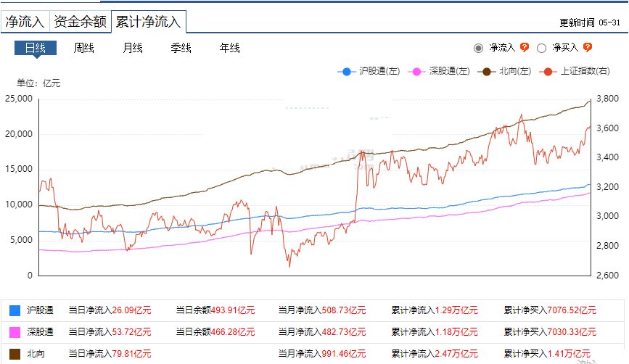629x364 pixels.
Task: Click 沪股通 当日余额493.91亿元
Action: (215, 310)
